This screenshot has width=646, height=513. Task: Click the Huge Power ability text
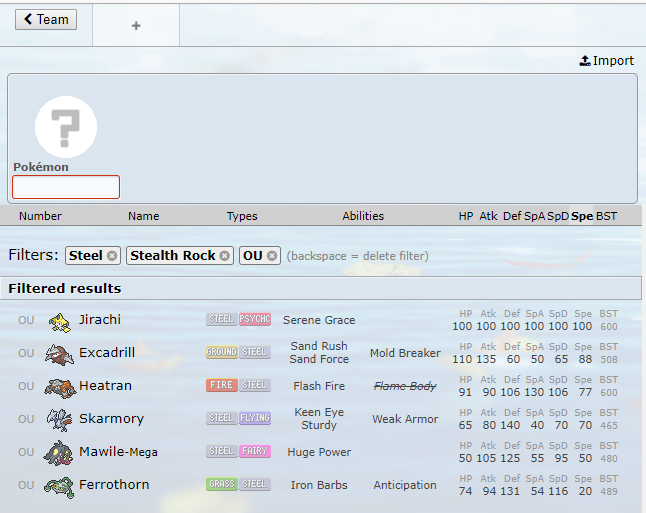point(319,452)
